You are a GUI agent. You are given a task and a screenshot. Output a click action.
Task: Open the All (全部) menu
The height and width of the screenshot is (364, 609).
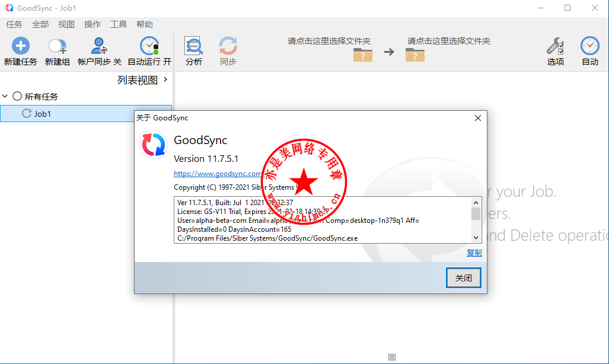[40, 24]
